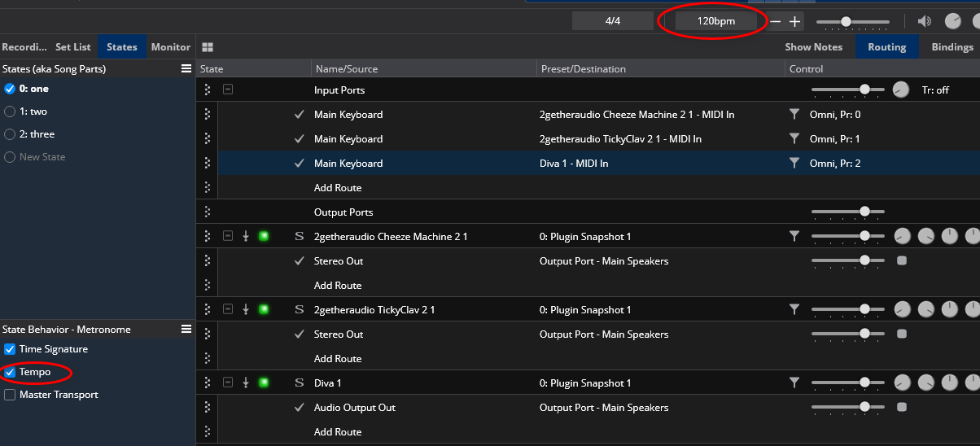The image size is (980, 446).
Task: Select the state "1: two"
Action: click(x=10, y=111)
